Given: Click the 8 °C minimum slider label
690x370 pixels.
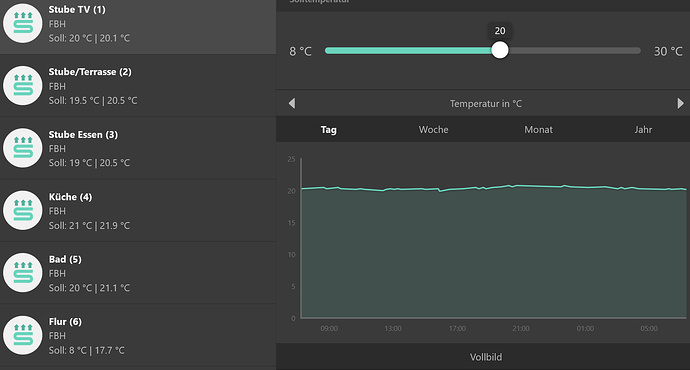Looking at the screenshot, I should (301, 51).
